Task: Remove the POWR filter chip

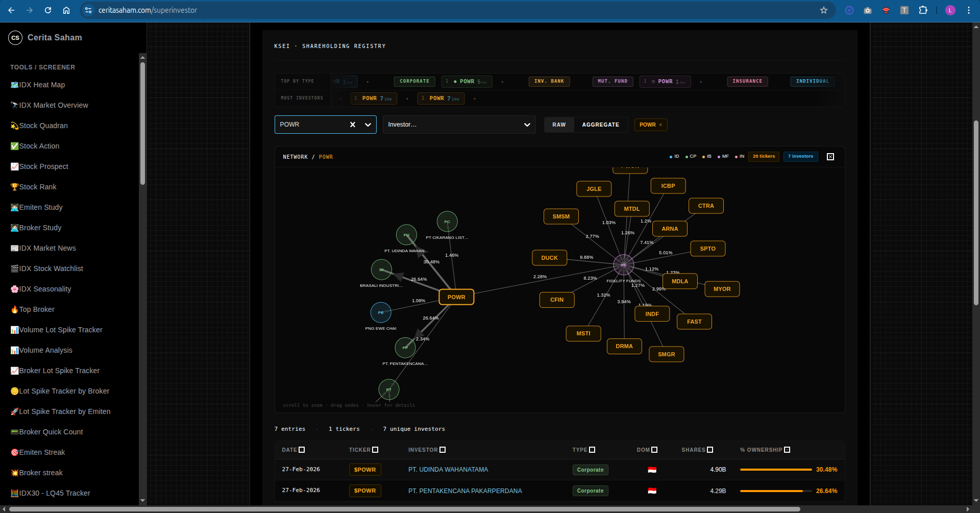Action: (x=660, y=125)
